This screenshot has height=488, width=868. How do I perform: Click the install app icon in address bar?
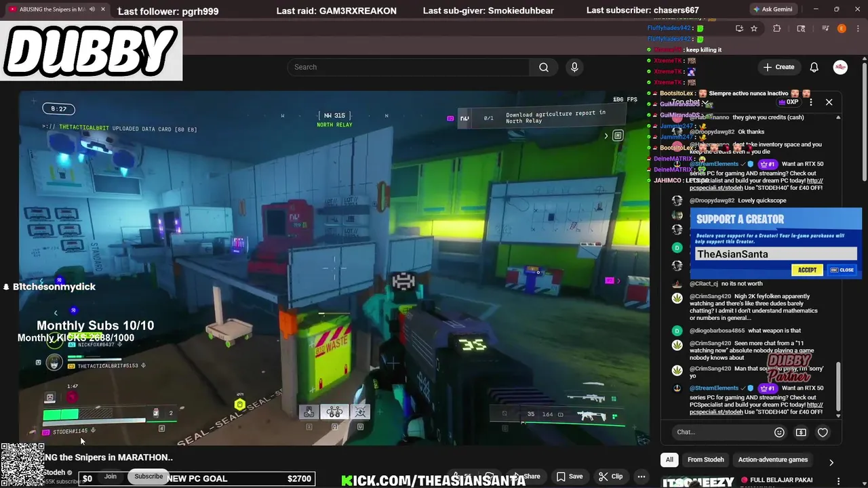[x=739, y=28]
